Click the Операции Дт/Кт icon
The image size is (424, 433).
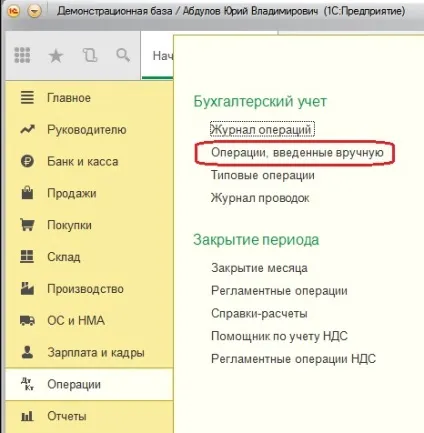(x=27, y=384)
